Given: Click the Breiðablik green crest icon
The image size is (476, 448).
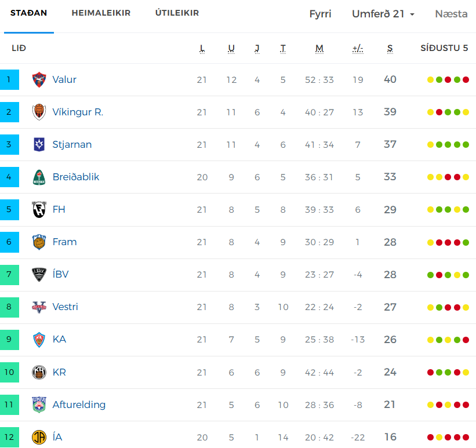Looking at the screenshot, I should click(39, 177).
